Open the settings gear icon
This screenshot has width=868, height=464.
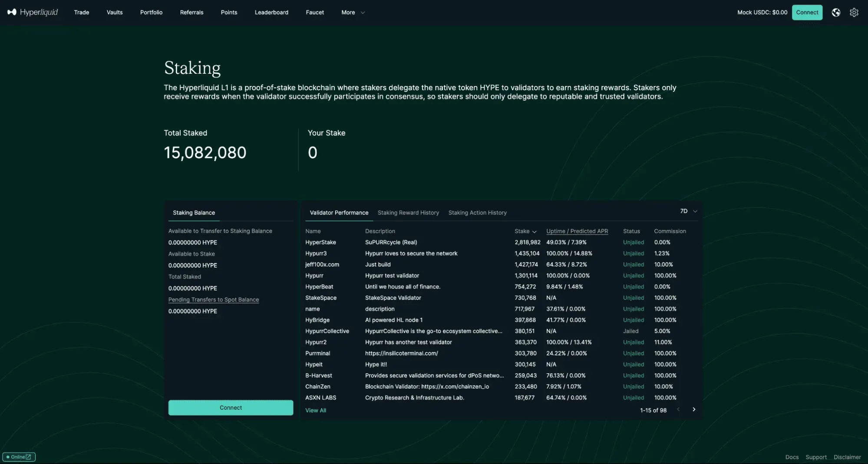pyautogui.click(x=854, y=13)
